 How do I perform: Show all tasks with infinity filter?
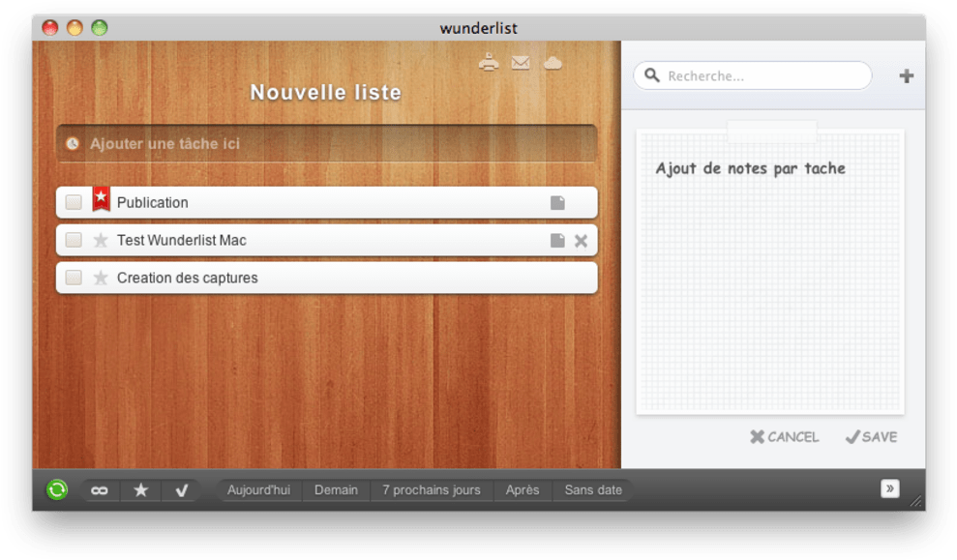click(x=99, y=490)
